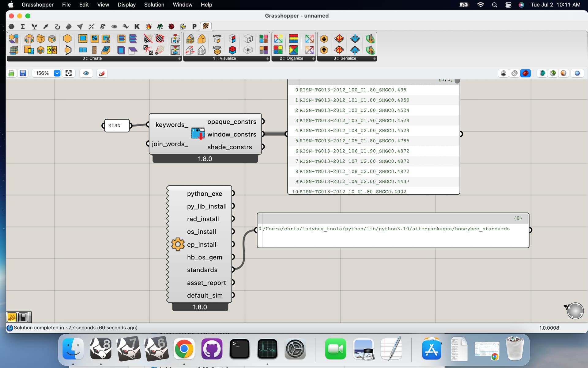Open the zoom percentage dropdown arrow

(x=57, y=73)
